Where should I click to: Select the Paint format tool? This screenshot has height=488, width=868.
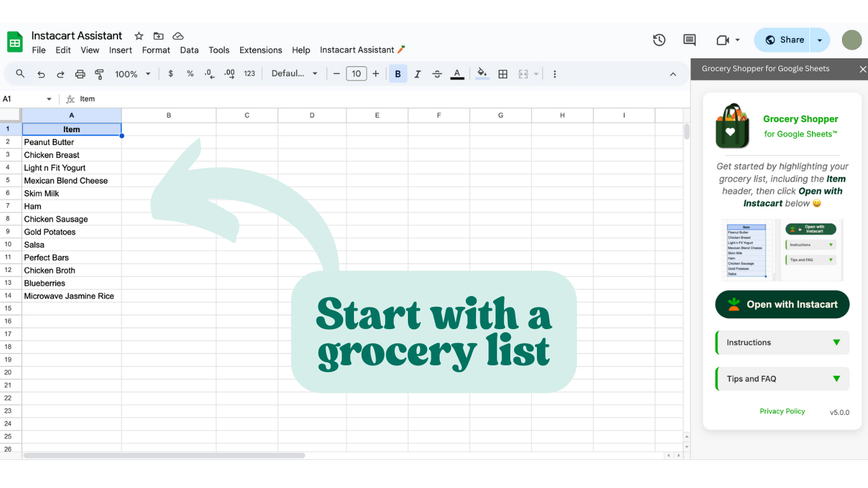[99, 74]
